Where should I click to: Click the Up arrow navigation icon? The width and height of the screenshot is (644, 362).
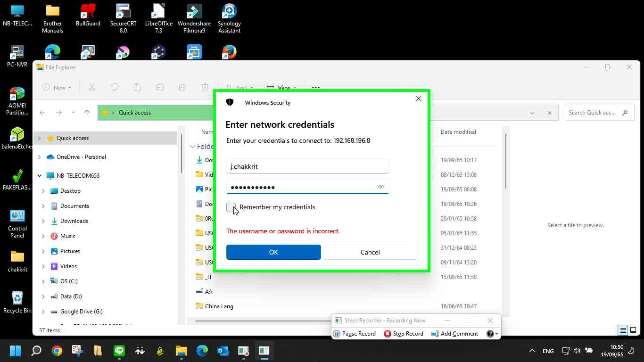(87, 113)
